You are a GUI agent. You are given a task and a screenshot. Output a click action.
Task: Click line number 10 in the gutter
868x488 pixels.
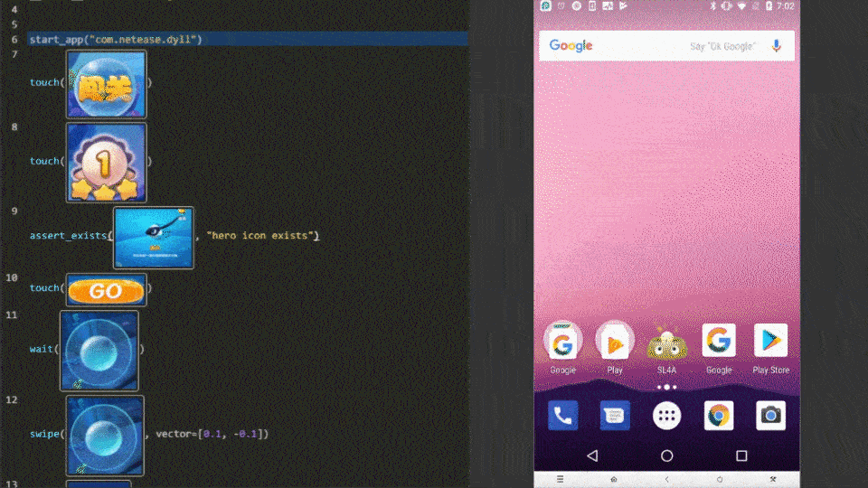pos(12,277)
